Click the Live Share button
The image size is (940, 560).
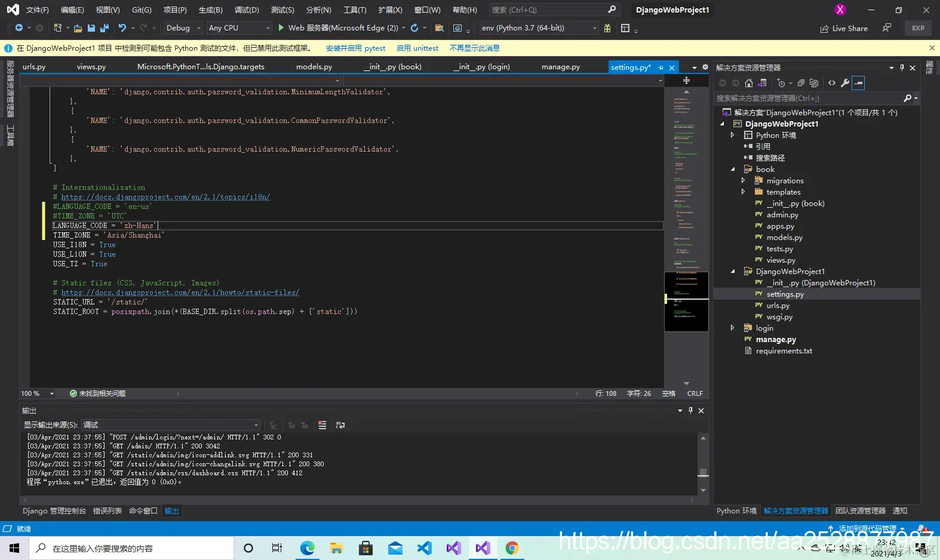pyautogui.click(x=844, y=28)
